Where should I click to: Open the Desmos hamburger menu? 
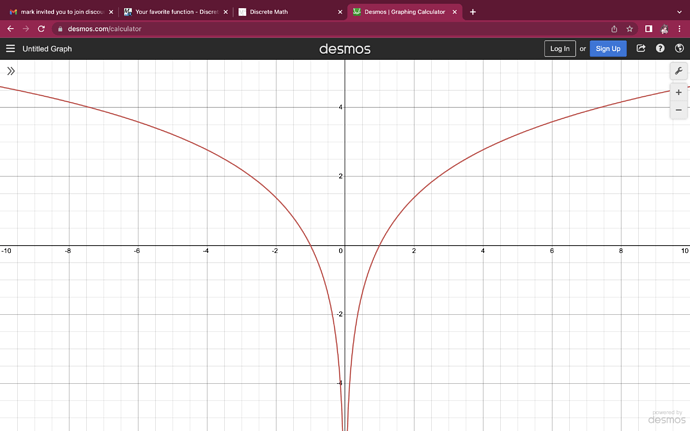[x=11, y=48]
